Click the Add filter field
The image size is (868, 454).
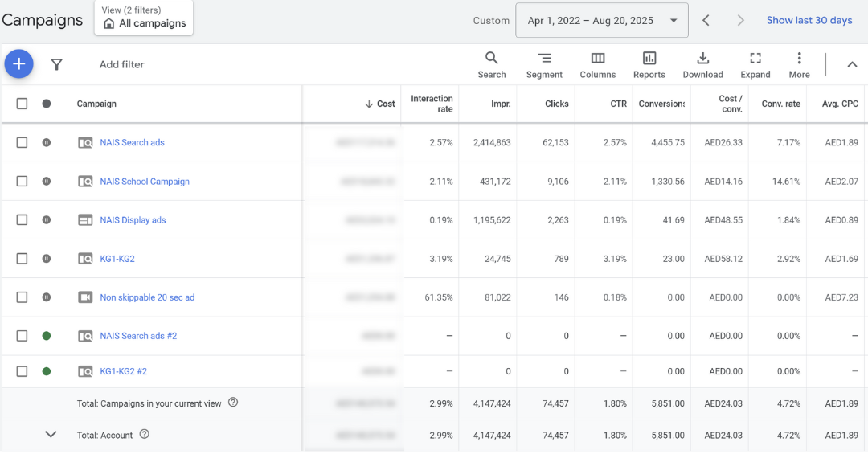pos(122,64)
